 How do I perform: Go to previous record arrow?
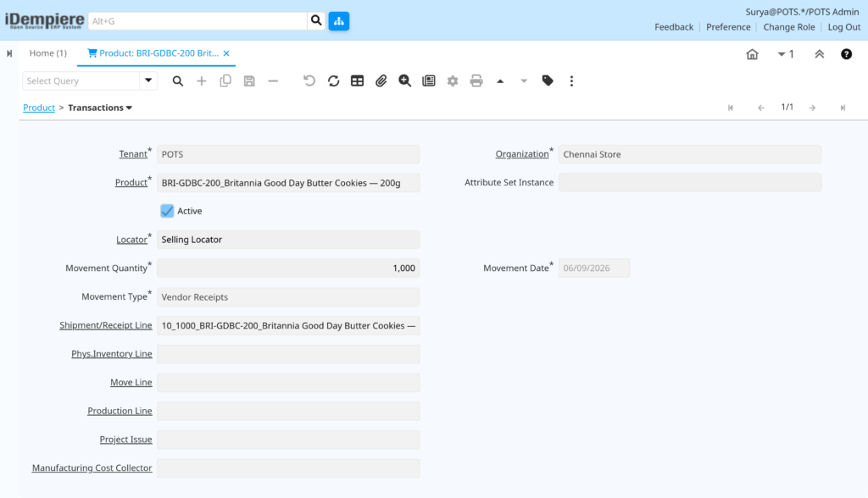point(761,108)
